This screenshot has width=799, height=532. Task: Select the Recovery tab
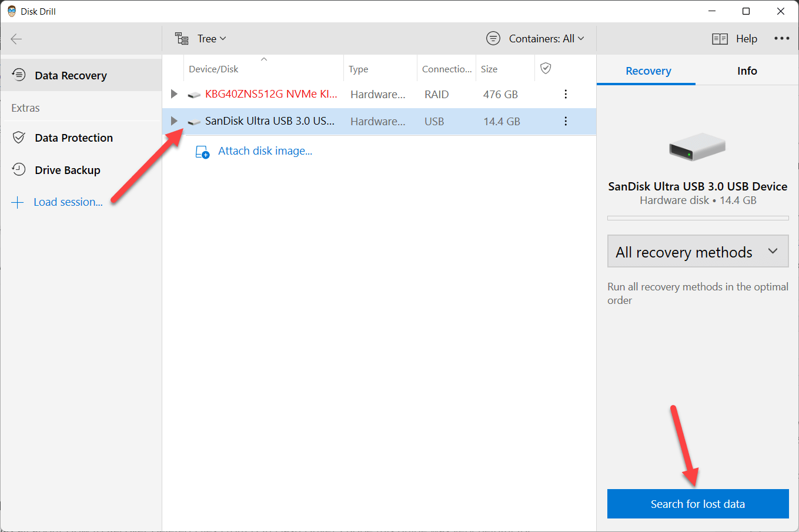[648, 71]
